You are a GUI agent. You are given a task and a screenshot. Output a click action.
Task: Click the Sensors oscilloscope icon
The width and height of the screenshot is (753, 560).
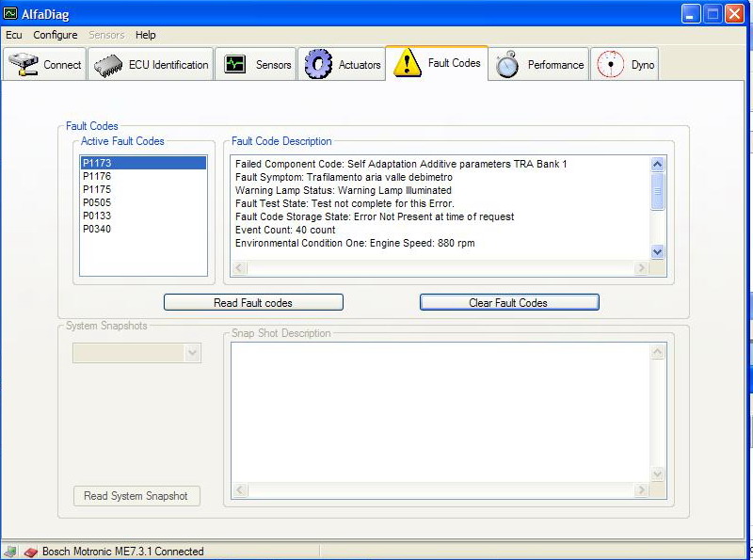point(234,65)
